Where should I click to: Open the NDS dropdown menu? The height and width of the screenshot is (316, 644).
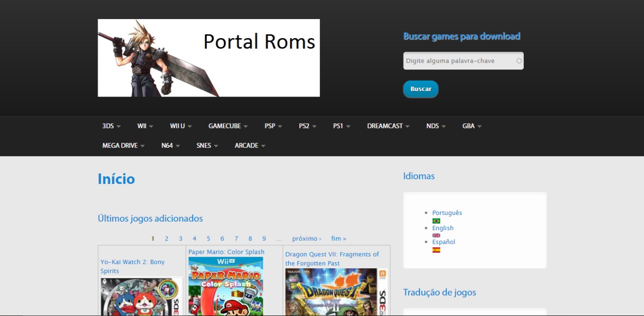coord(436,126)
